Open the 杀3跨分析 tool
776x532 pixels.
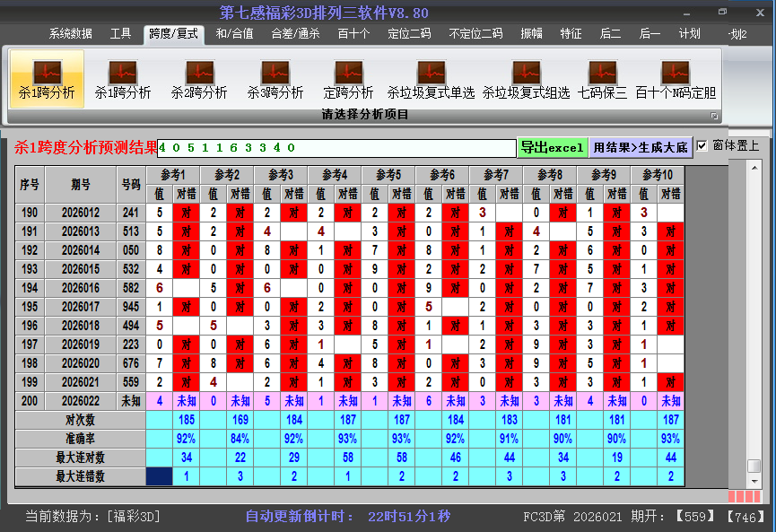tap(275, 79)
